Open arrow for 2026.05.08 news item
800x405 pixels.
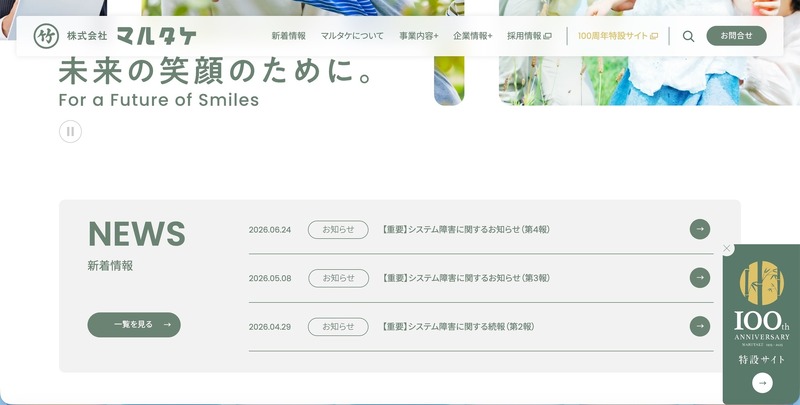tap(700, 277)
